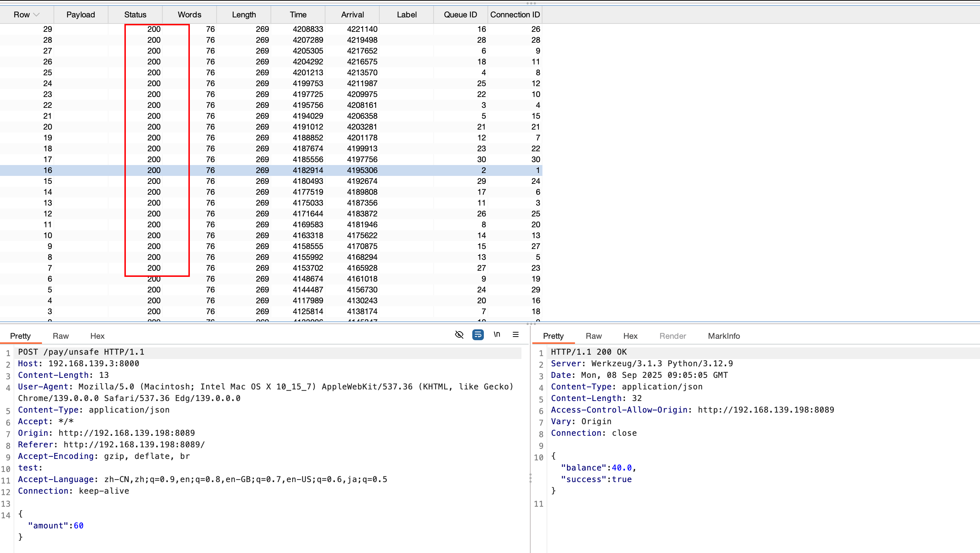
Task: Click the Label column header
Action: click(x=407, y=15)
